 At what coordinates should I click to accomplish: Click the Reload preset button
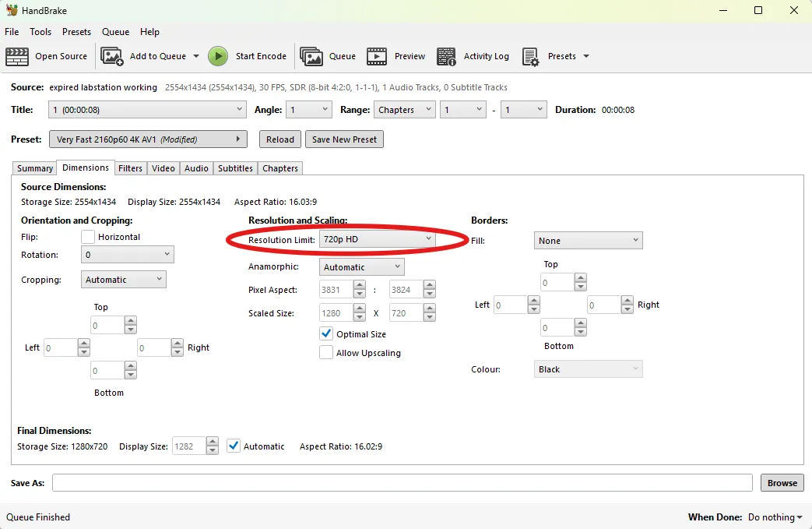(280, 139)
